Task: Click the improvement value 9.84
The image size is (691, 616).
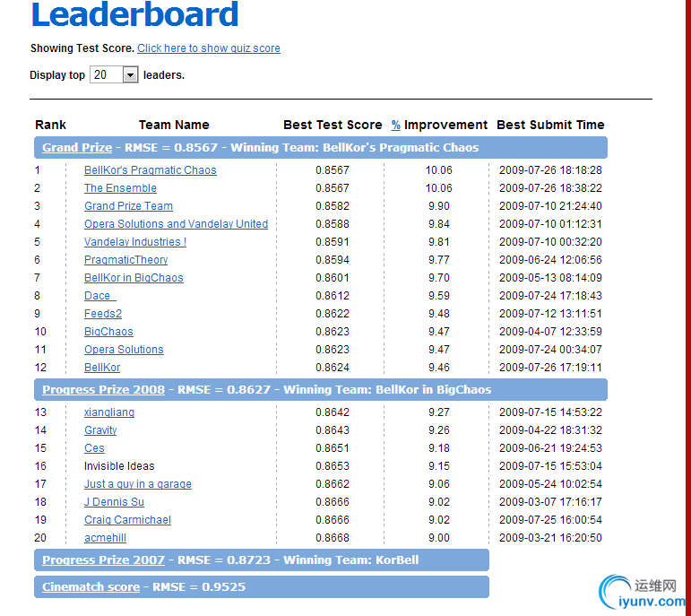Action: point(439,224)
